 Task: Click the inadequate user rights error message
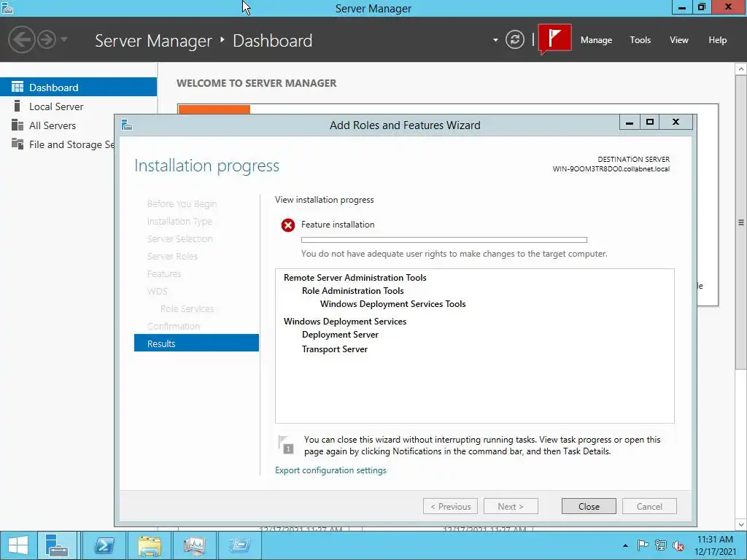(x=454, y=254)
